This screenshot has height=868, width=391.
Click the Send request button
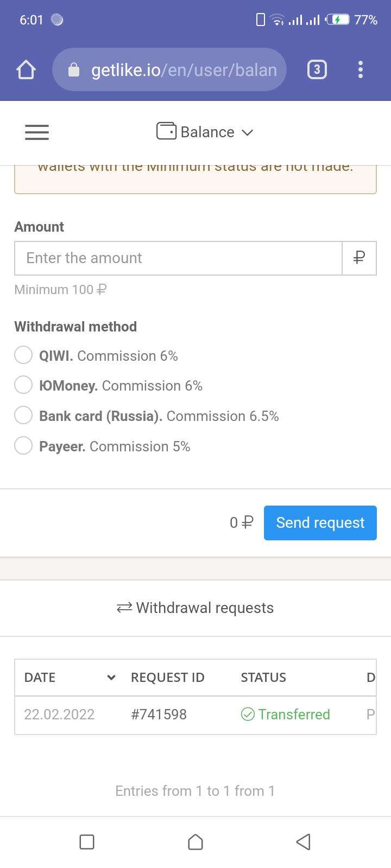pos(320,523)
